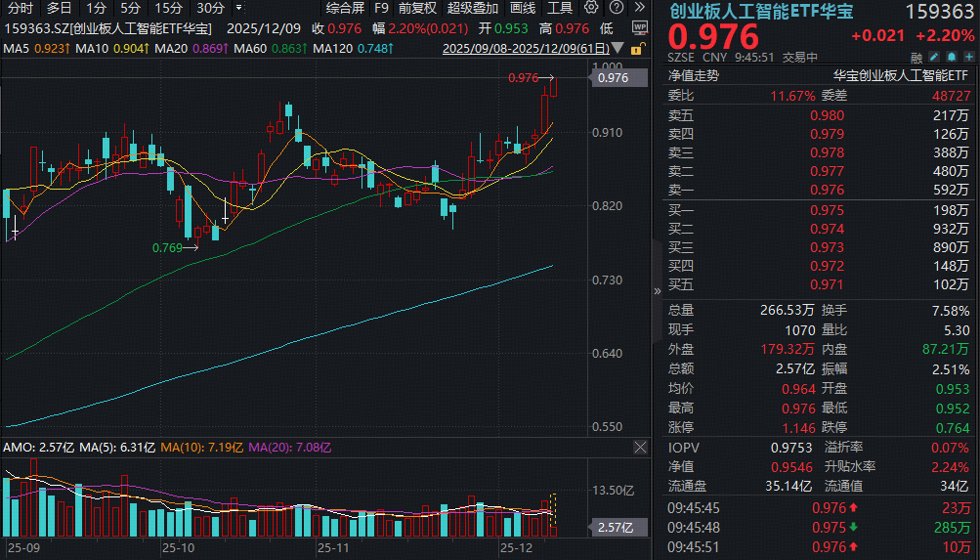Switch to 分时 intraday tab
This screenshot has width=980, height=560.
tap(20, 8)
